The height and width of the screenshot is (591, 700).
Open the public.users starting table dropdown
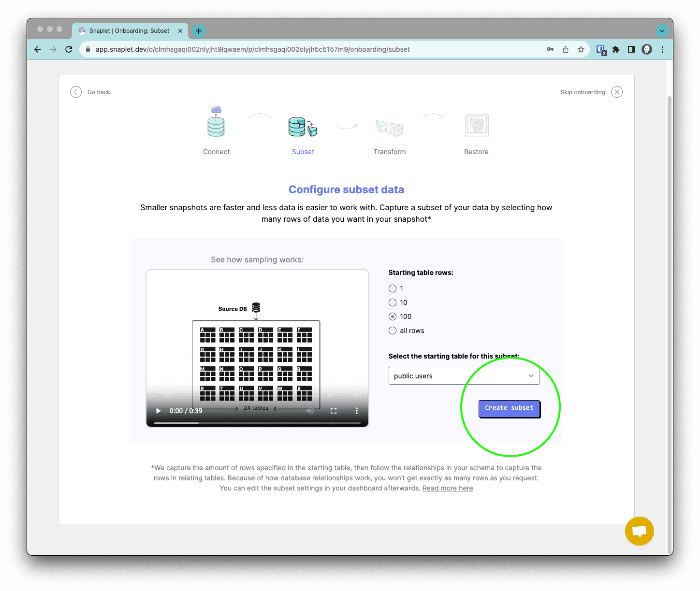[x=464, y=376]
